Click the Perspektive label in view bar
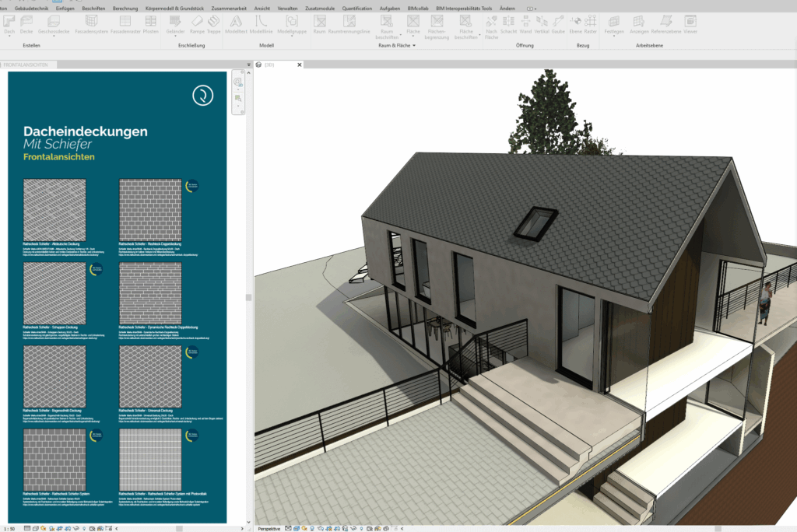 269,528
